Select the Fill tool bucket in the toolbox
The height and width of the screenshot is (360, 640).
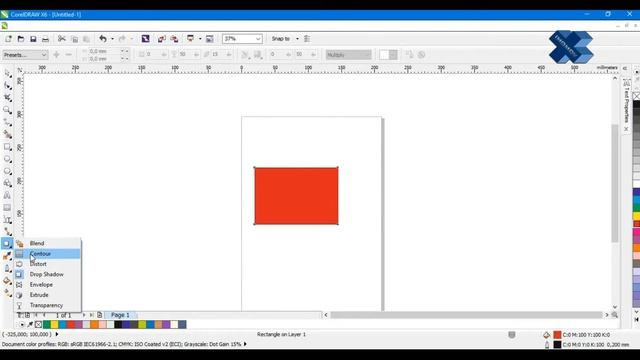click(x=7, y=280)
